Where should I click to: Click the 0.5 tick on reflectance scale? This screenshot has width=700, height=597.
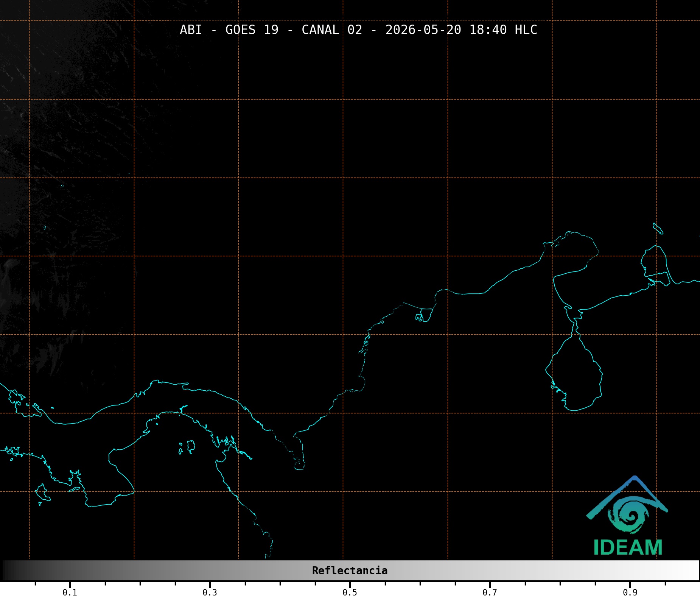coord(350,592)
